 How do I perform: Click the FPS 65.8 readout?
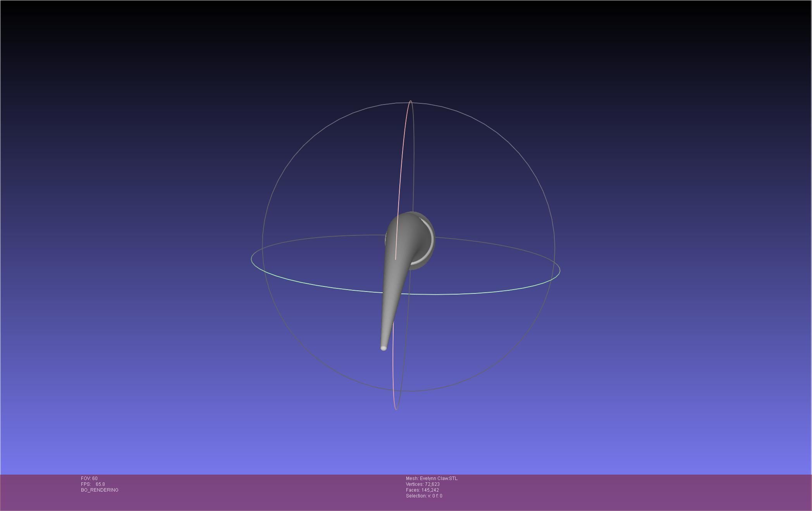93,484
